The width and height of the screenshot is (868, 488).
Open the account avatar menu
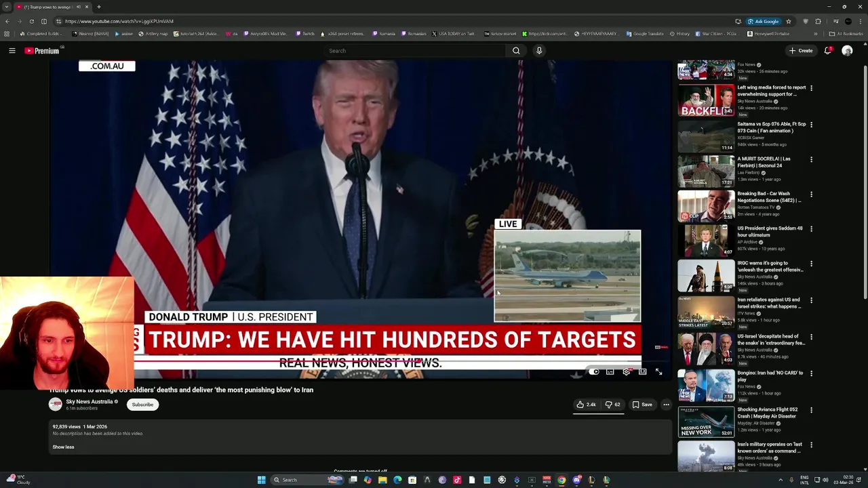(x=847, y=51)
